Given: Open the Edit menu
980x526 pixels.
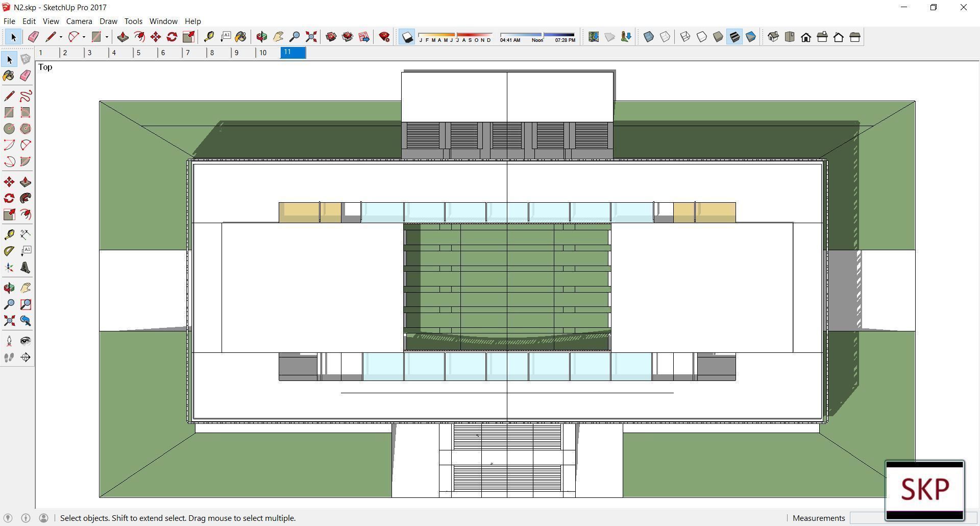Looking at the screenshot, I should pos(29,21).
